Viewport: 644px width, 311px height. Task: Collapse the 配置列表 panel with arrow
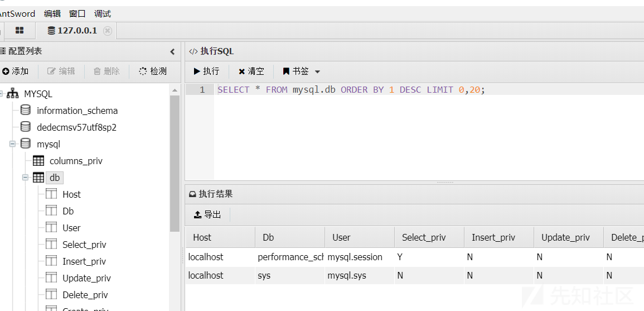(x=172, y=51)
